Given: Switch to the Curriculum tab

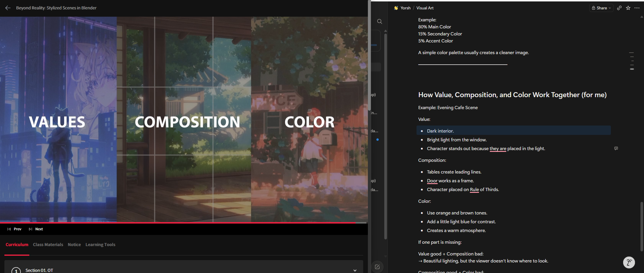Looking at the screenshot, I should [17, 245].
